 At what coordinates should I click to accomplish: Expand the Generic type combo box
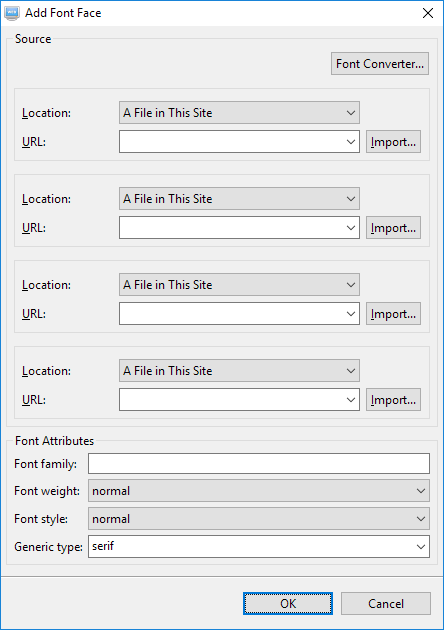click(421, 547)
